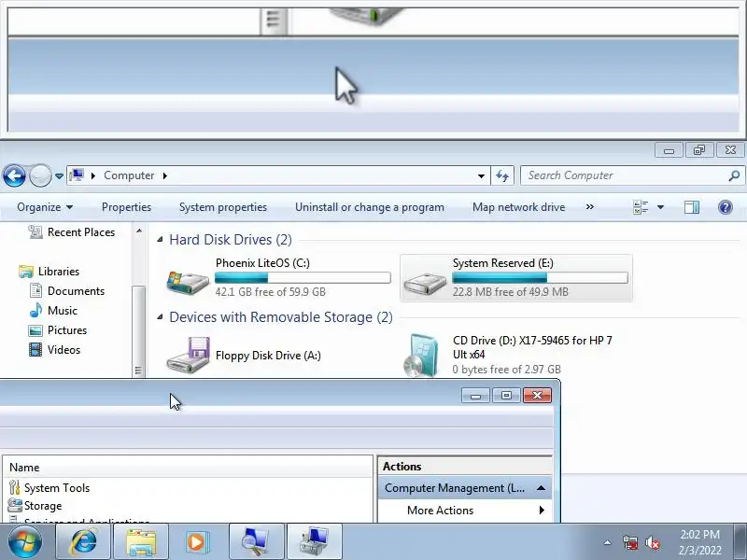Image resolution: width=747 pixels, height=560 pixels.
Task: Show hidden tray icons arrow
Action: pyautogui.click(x=607, y=542)
